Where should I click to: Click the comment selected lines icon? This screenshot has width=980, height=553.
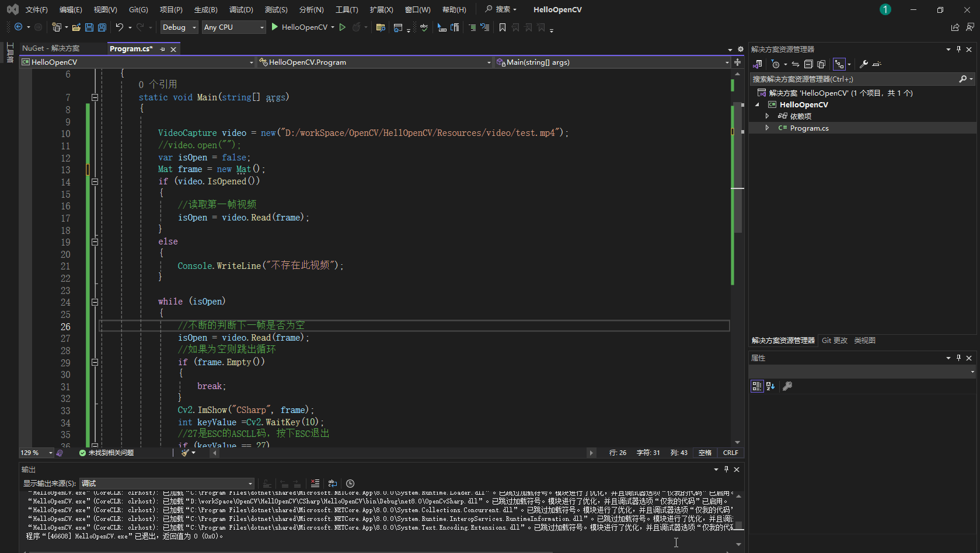(472, 27)
